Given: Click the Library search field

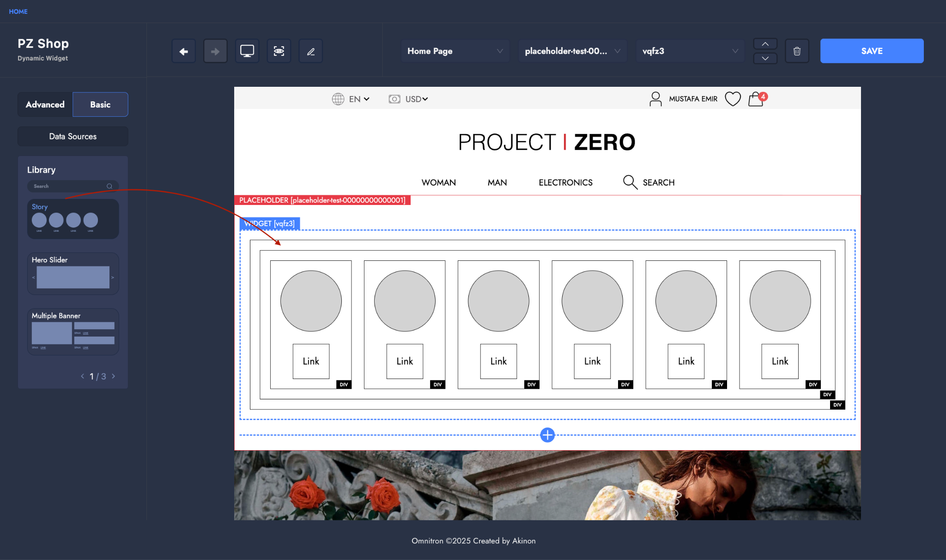Looking at the screenshot, I should tap(69, 186).
